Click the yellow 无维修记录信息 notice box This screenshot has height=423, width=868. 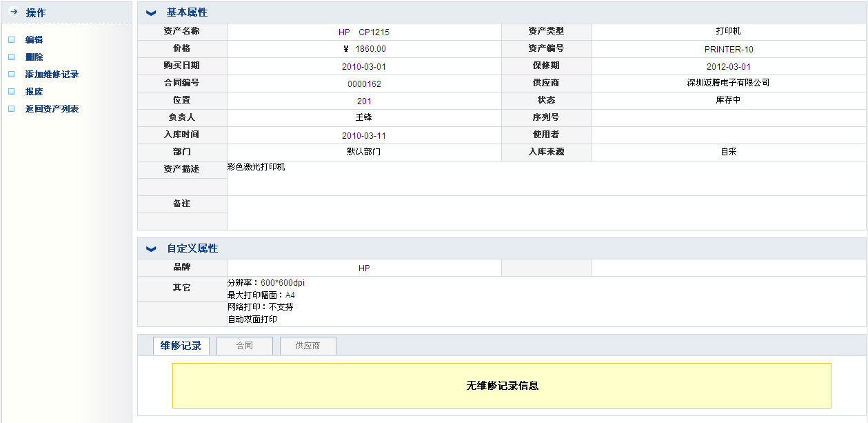(x=501, y=386)
